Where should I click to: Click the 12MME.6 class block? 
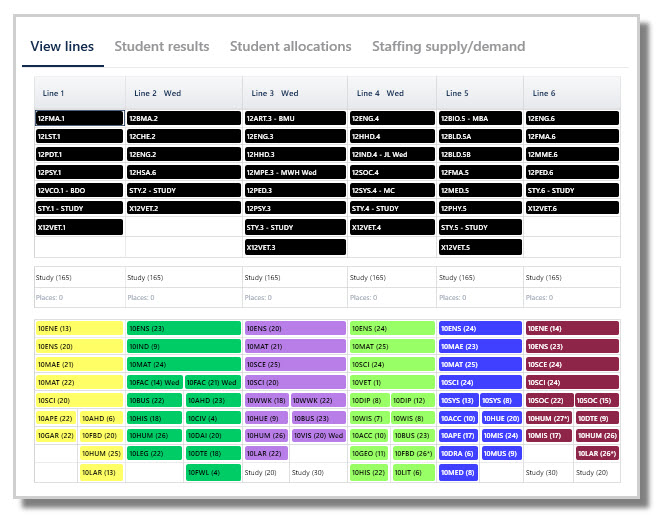pyautogui.click(x=572, y=154)
